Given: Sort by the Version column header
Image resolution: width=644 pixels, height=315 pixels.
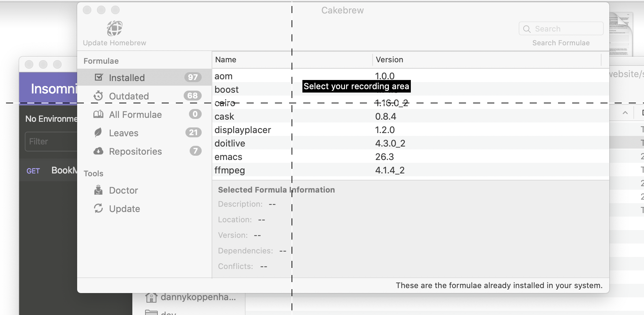Looking at the screenshot, I should coord(487,60).
